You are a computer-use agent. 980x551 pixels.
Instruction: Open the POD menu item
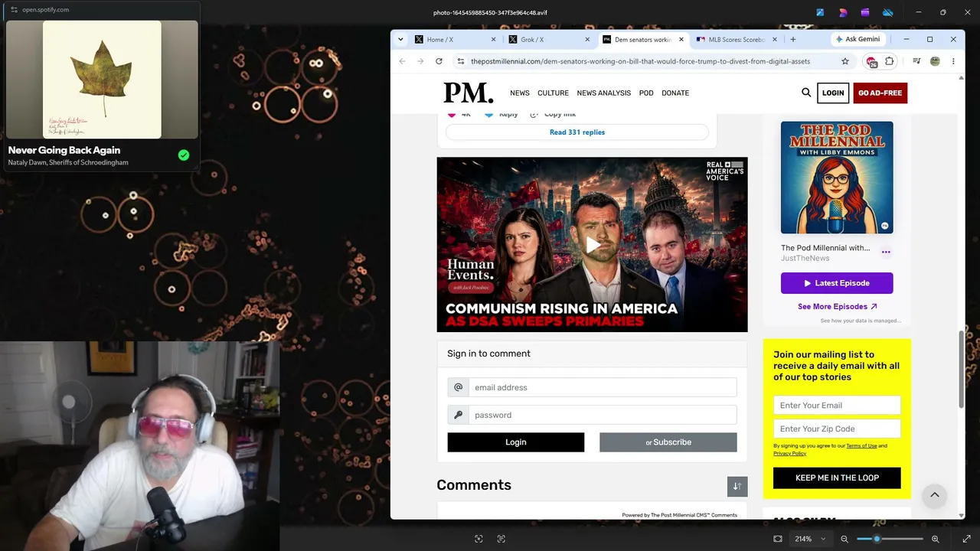point(646,93)
